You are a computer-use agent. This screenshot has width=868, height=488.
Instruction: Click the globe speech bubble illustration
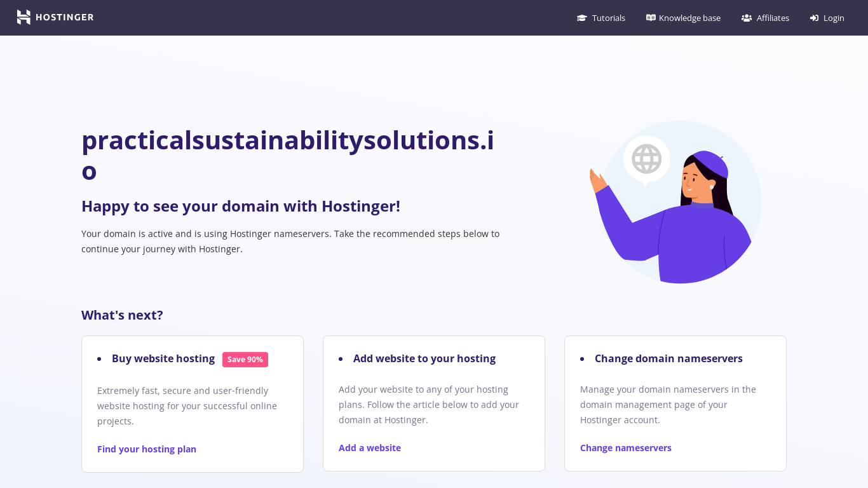(646, 160)
